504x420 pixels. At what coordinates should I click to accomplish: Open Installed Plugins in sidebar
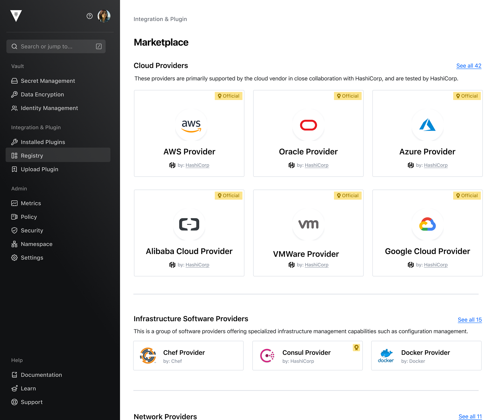coord(43,142)
